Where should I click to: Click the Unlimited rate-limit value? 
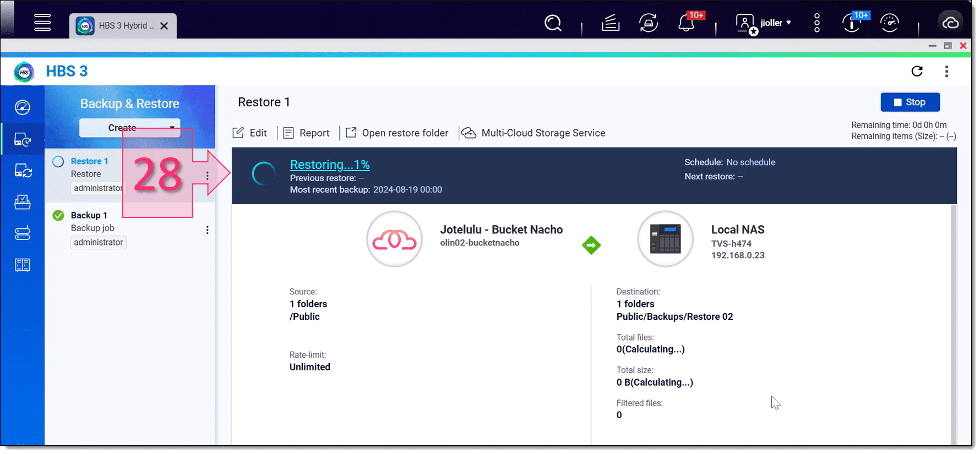(310, 367)
